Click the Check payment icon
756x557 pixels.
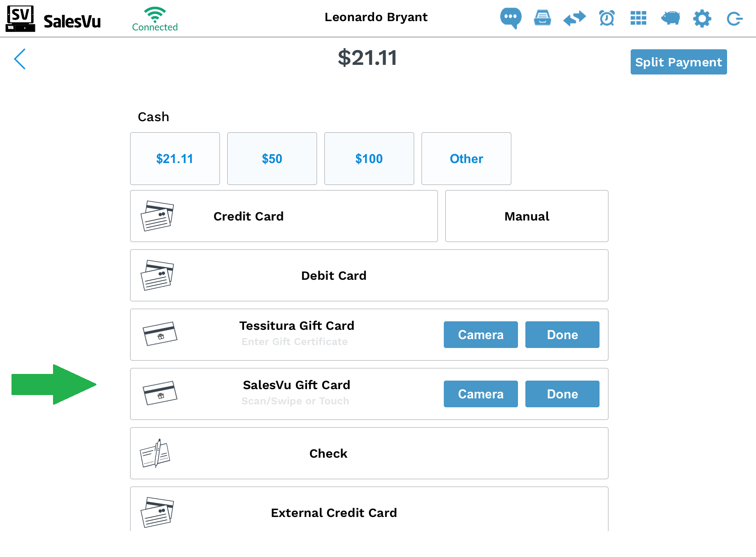(155, 453)
